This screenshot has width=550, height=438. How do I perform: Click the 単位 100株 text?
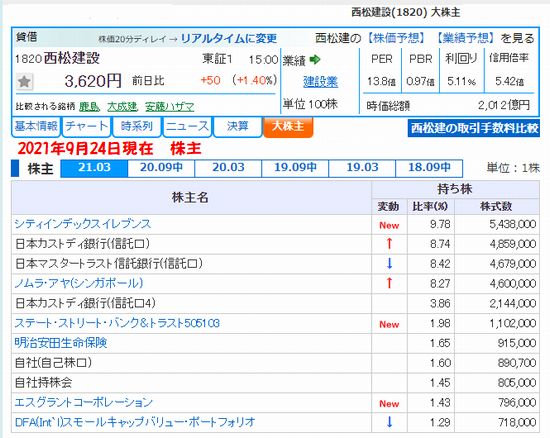click(310, 104)
